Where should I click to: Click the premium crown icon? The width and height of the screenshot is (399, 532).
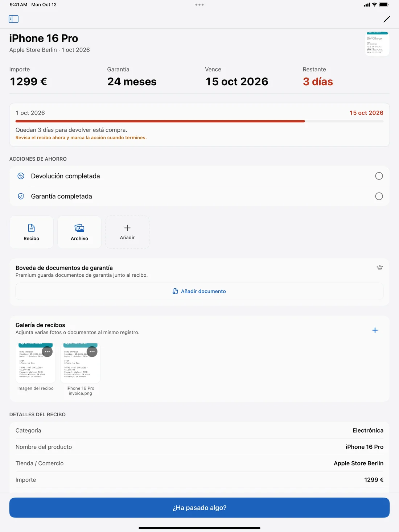[380, 267]
